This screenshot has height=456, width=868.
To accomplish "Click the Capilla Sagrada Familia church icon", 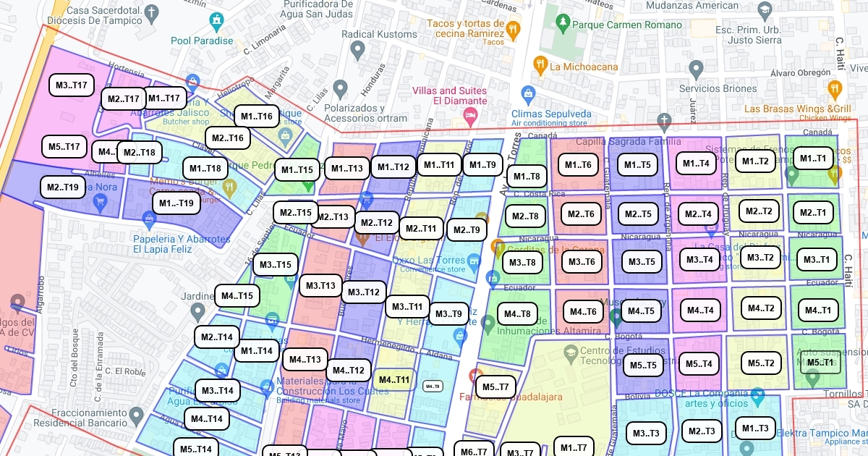I will click(x=664, y=120).
